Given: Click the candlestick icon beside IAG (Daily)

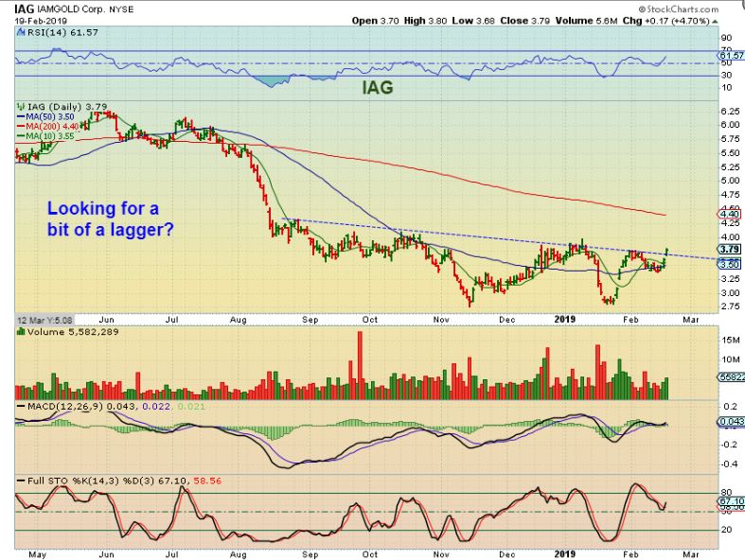Looking at the screenshot, I should (x=21, y=106).
